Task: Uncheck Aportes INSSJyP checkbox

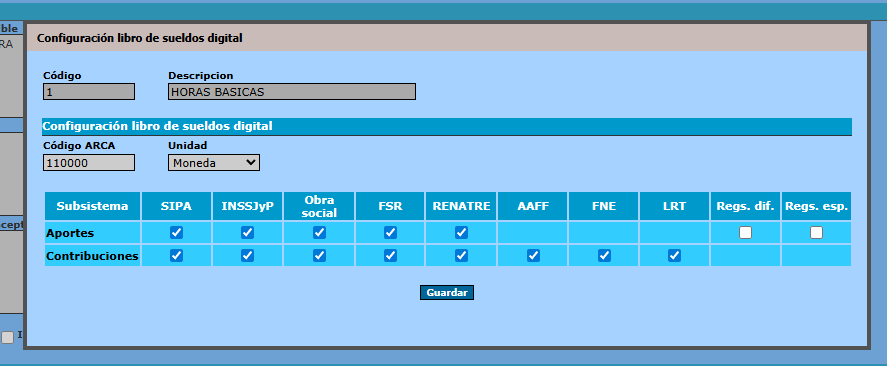Action: coord(247,232)
